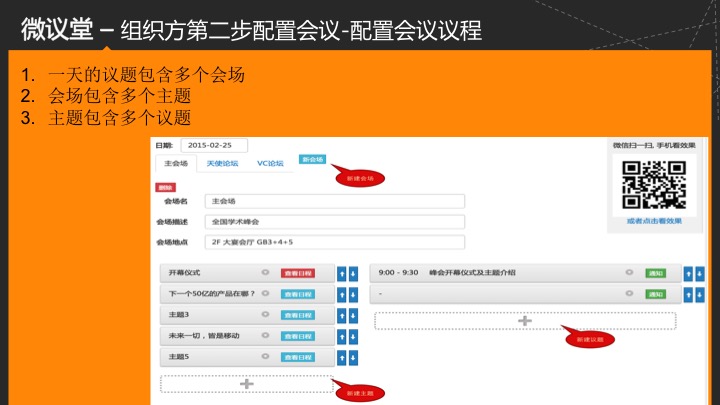The image size is (720, 405).
Task: Toggle visibility eye on 主题3 row
Action: point(265,315)
